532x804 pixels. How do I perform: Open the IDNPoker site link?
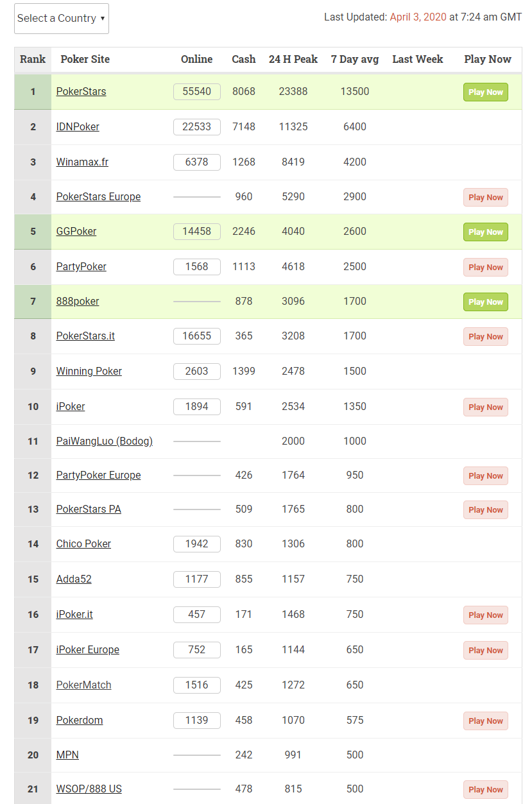[x=78, y=127]
